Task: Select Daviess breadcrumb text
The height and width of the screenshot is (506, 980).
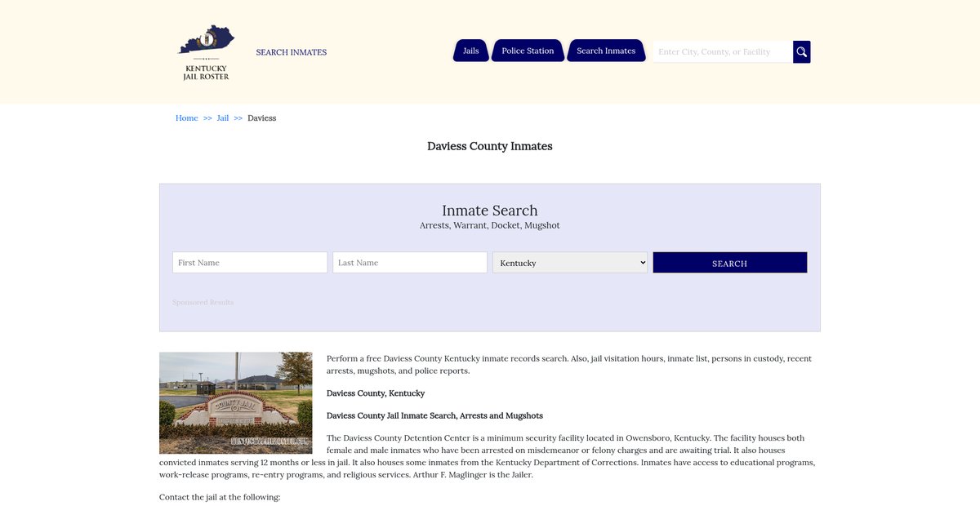Action: [262, 118]
